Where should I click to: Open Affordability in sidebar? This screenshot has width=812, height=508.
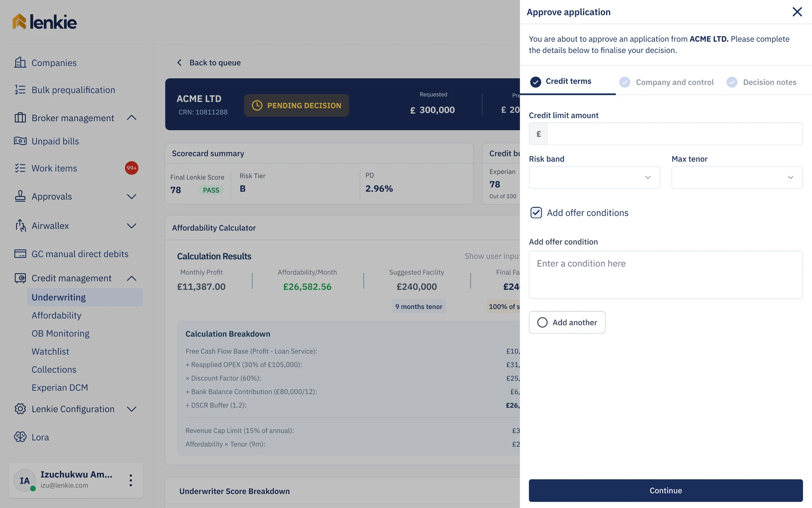point(56,315)
